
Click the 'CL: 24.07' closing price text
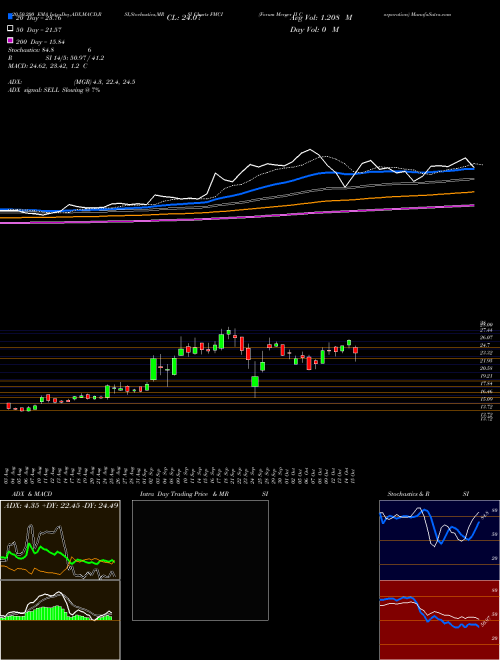183,18
